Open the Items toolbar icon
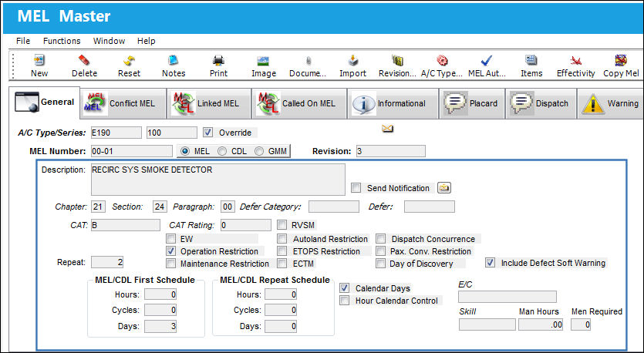 [x=531, y=61]
